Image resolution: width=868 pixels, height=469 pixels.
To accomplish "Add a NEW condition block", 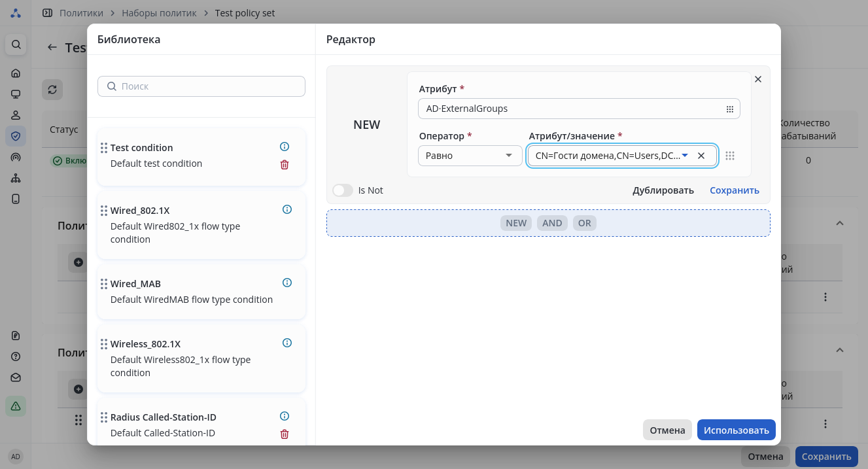I will pos(516,223).
